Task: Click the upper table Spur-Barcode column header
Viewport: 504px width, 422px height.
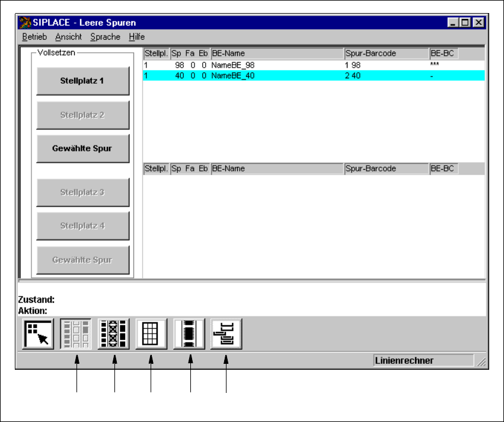Action: [x=387, y=53]
